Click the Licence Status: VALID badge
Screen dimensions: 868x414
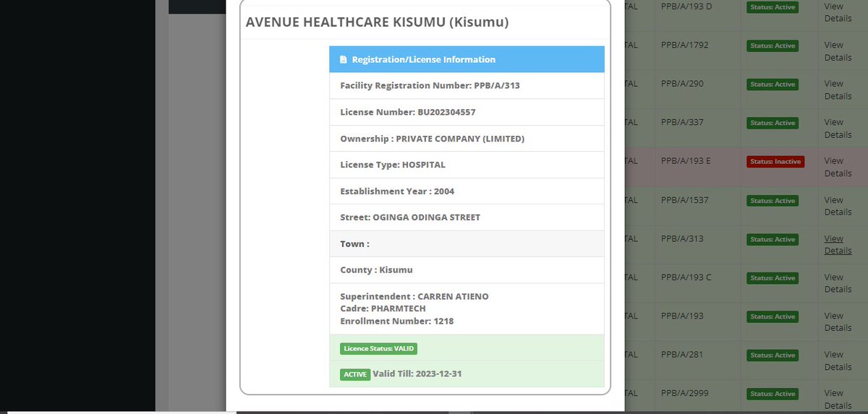(379, 348)
